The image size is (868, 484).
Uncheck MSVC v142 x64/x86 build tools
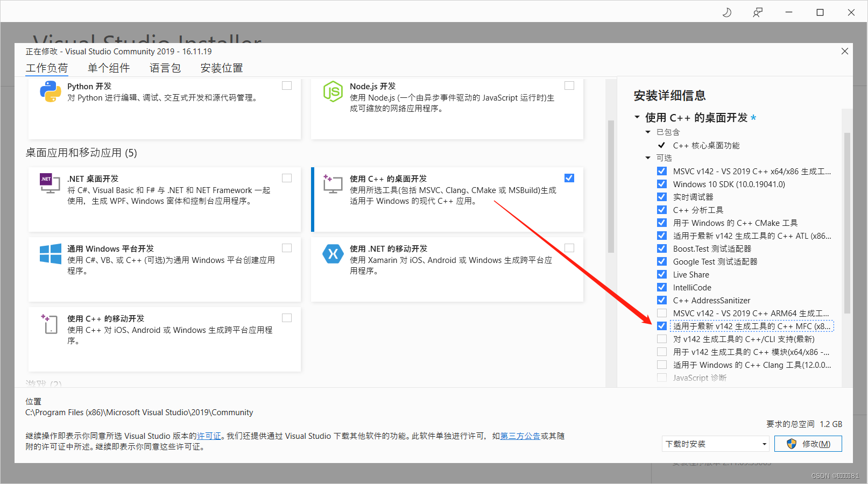662,171
